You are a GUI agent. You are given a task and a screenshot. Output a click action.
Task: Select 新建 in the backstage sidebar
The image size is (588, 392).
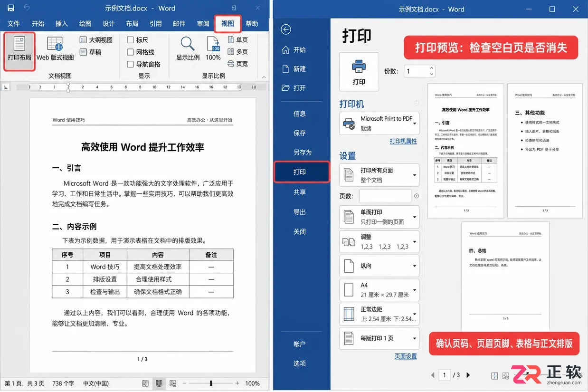click(x=294, y=69)
